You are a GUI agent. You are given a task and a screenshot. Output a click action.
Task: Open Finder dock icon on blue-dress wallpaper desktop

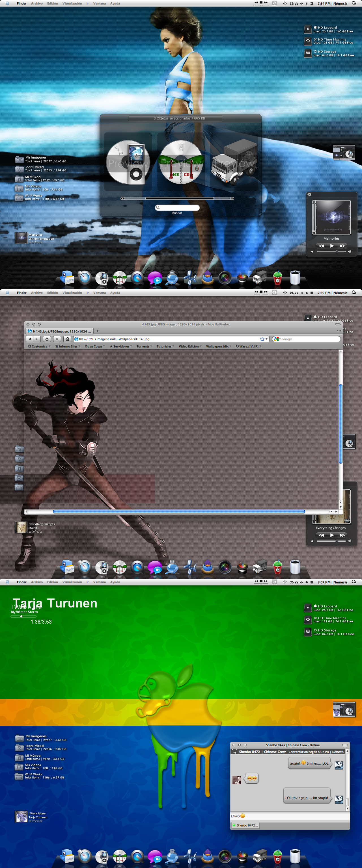coord(67,277)
